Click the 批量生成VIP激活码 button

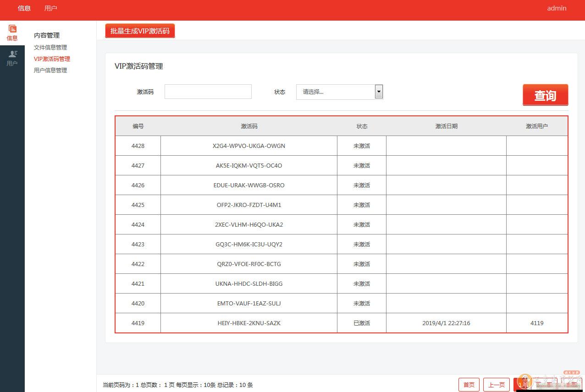pyautogui.click(x=140, y=31)
